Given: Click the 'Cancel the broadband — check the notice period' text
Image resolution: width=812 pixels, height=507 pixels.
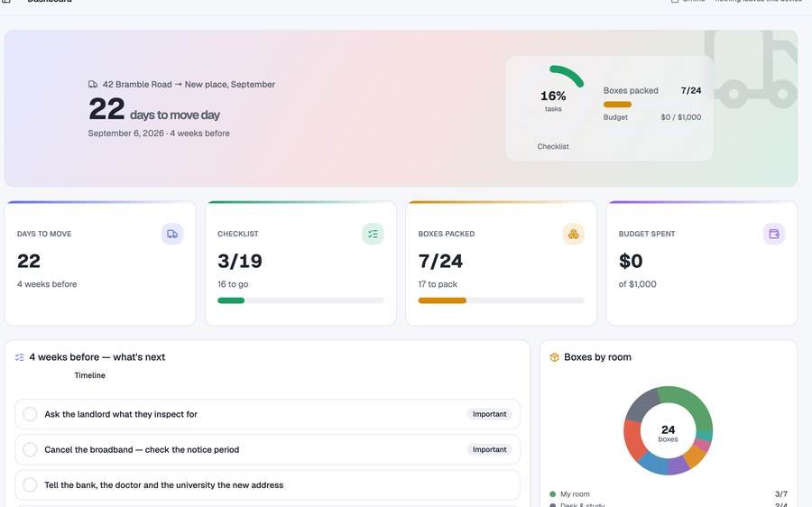Looking at the screenshot, I should pyautogui.click(x=142, y=449).
